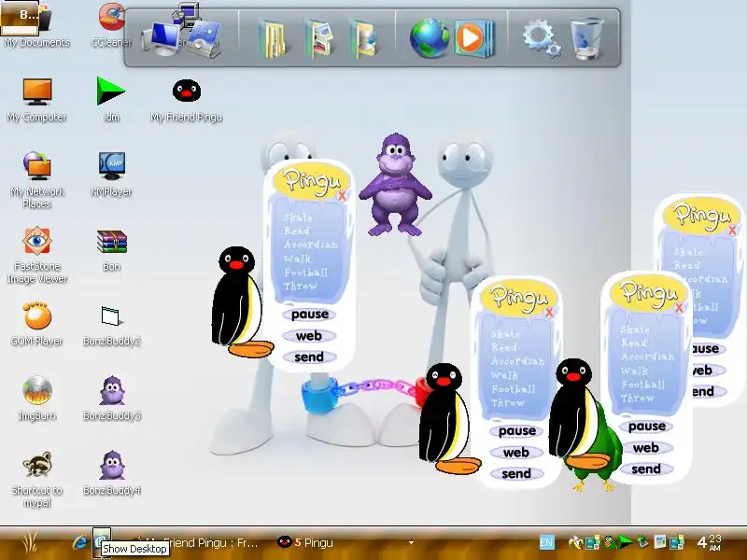The height and width of the screenshot is (560, 747).
Task: Open the music folder in dock
Action: tap(363, 39)
